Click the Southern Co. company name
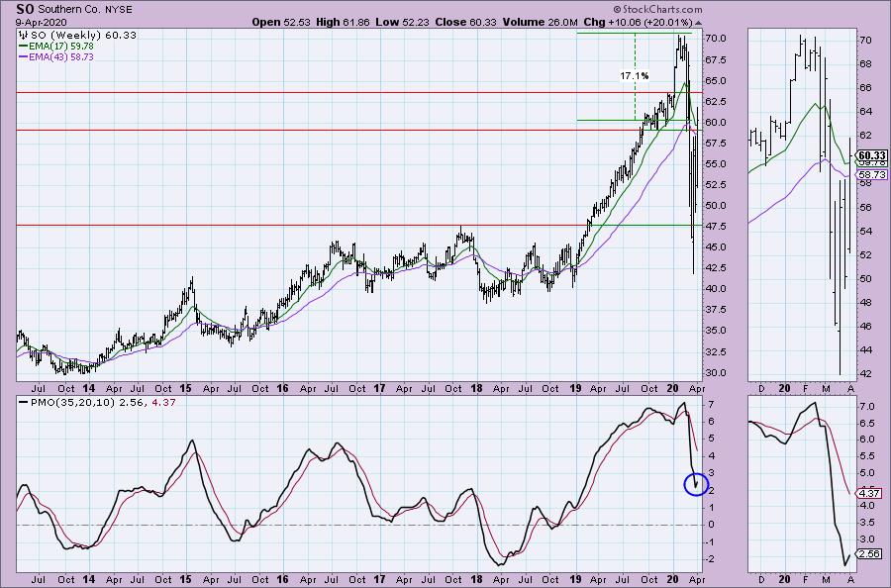 tap(67, 10)
